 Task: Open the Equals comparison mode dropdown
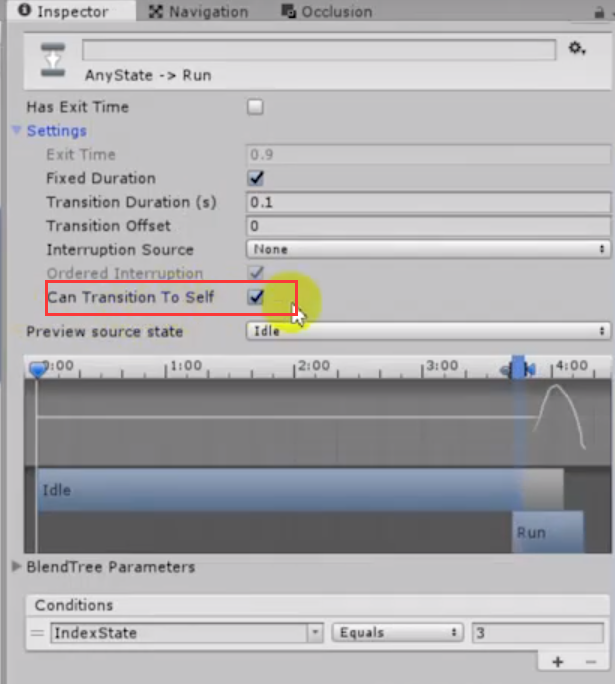coord(396,633)
